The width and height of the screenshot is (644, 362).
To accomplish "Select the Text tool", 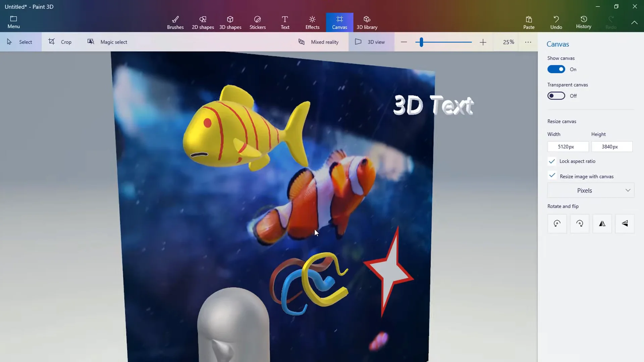I will click(x=285, y=22).
